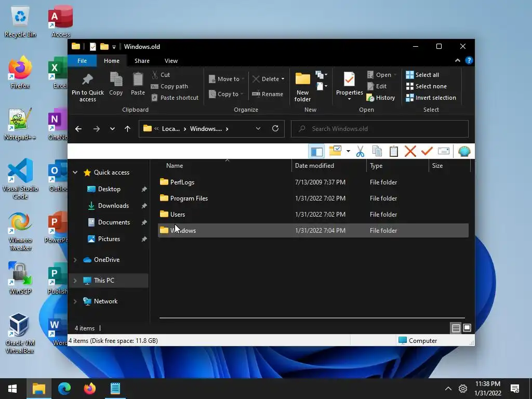The image size is (532, 399).
Task: Go back with the back arrow
Action: (78, 129)
